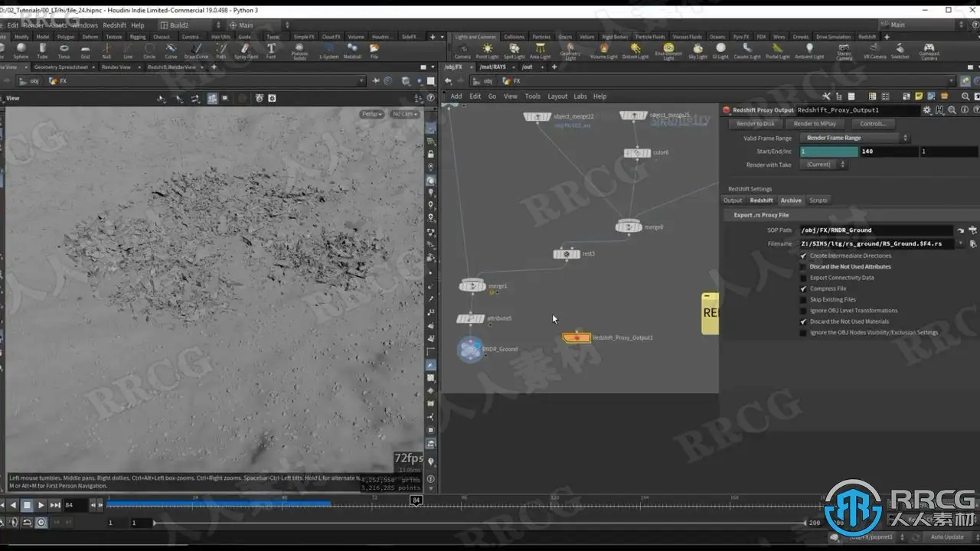
Task: Select the Grid shelf tool
Action: tap(85, 51)
